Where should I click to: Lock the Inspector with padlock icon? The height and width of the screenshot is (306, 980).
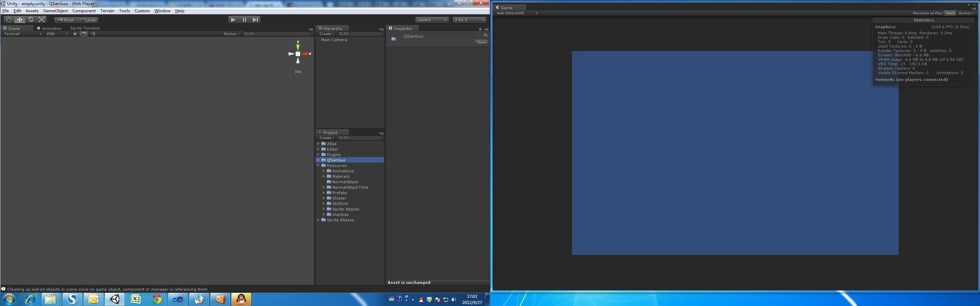480,29
